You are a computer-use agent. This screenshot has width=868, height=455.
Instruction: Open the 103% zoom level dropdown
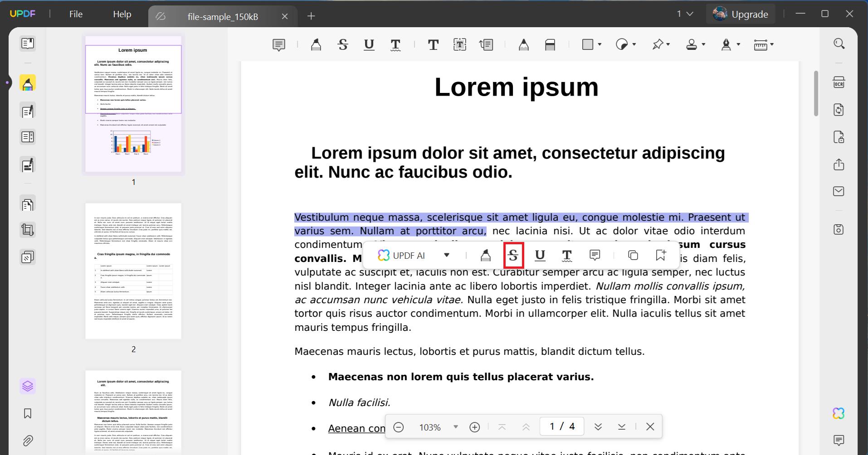pyautogui.click(x=456, y=426)
